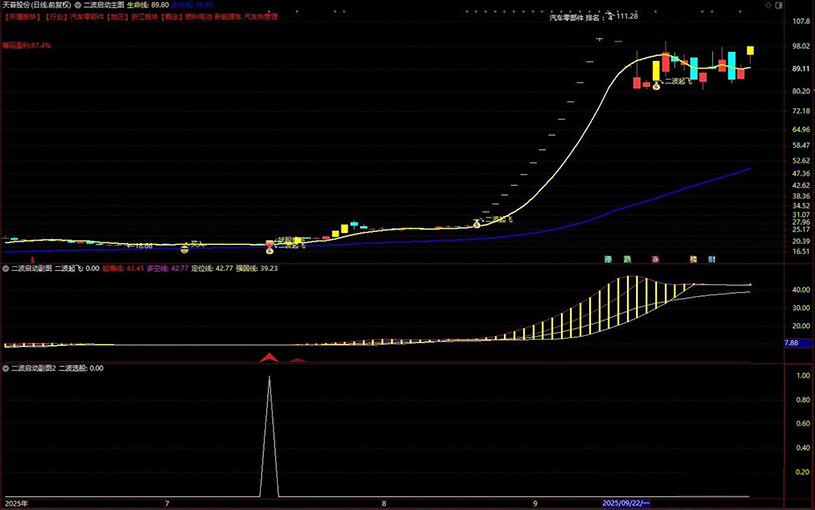Screen dimensions: 815x510
Task: Open settings icon for 二波启动副图 panel
Action: (x=6, y=268)
